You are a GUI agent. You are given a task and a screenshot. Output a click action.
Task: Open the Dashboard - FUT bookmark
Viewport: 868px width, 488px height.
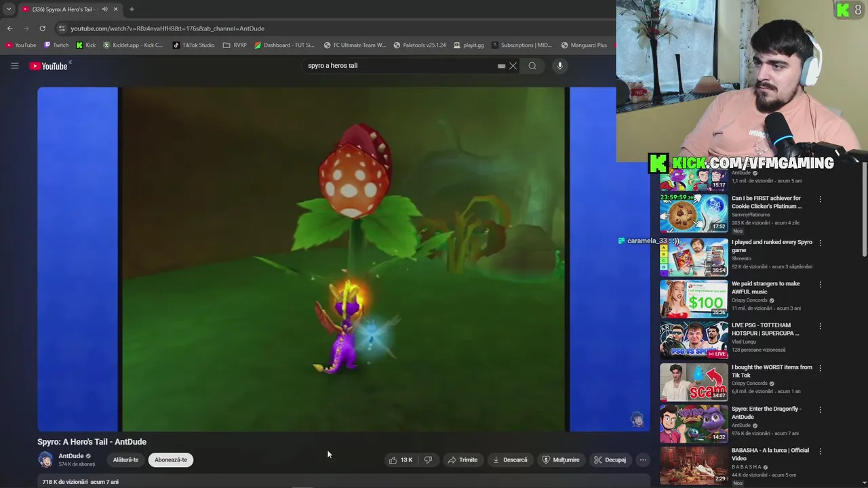(x=284, y=45)
